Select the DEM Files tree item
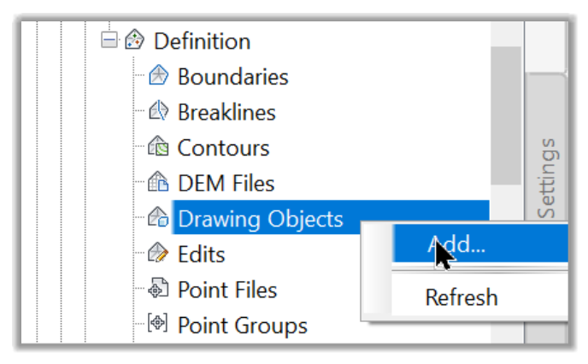588x364 pixels. coord(226,184)
